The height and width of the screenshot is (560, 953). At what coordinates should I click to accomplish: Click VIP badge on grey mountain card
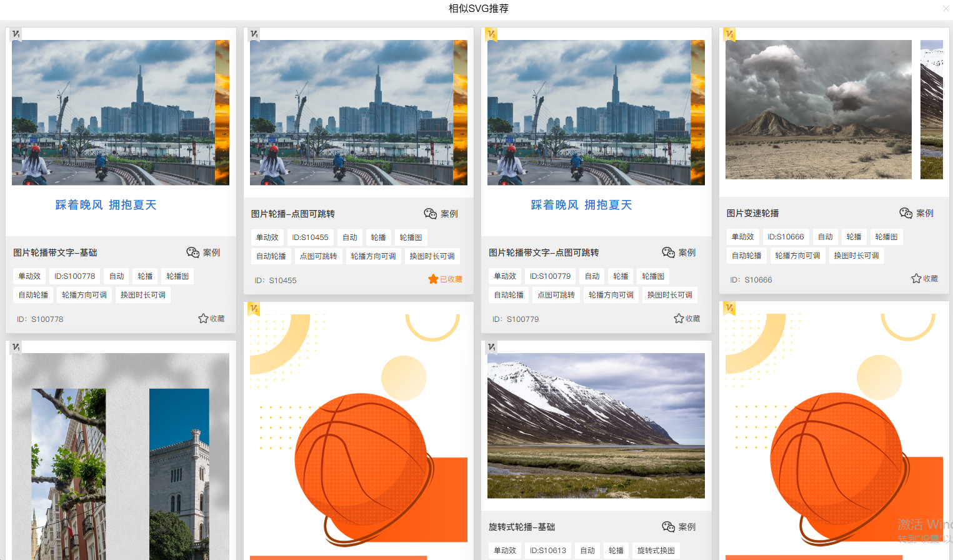(729, 34)
